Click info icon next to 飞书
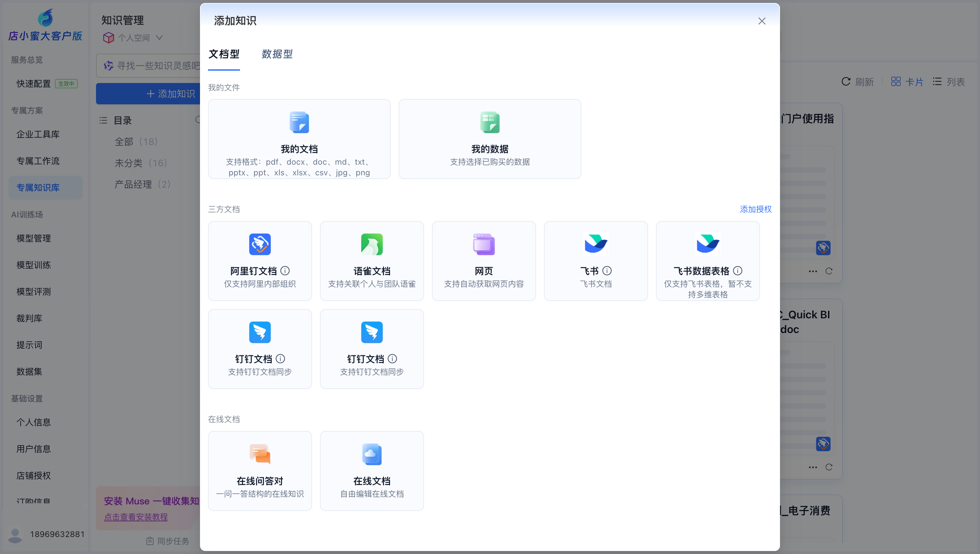This screenshot has height=554, width=980. point(607,271)
